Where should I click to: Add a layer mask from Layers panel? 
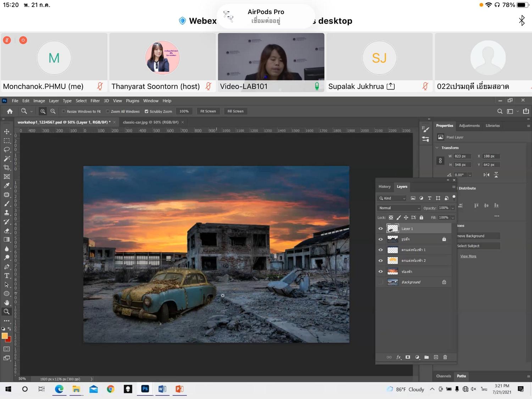pos(408,357)
